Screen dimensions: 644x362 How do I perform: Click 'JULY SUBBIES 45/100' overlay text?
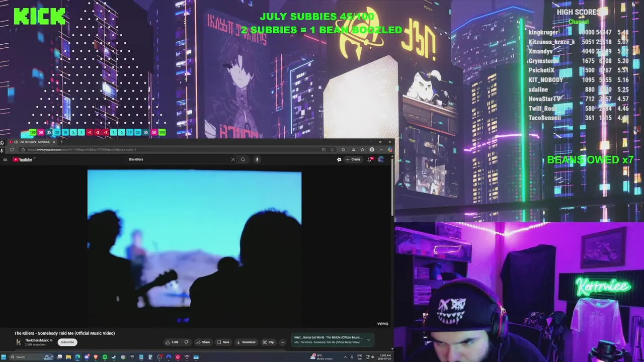click(317, 17)
